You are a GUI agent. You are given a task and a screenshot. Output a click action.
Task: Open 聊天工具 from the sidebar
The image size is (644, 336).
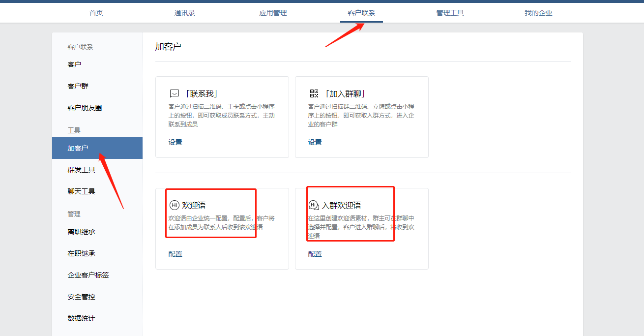[81, 191]
